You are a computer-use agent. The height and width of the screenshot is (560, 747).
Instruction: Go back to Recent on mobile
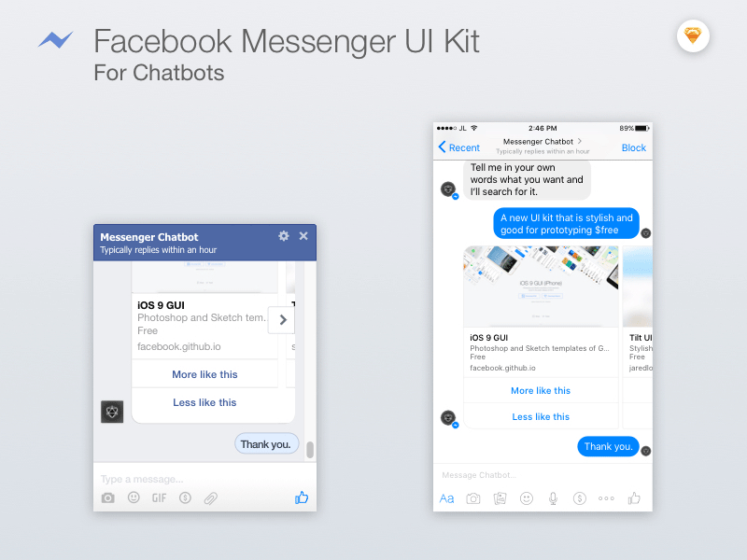click(x=458, y=147)
